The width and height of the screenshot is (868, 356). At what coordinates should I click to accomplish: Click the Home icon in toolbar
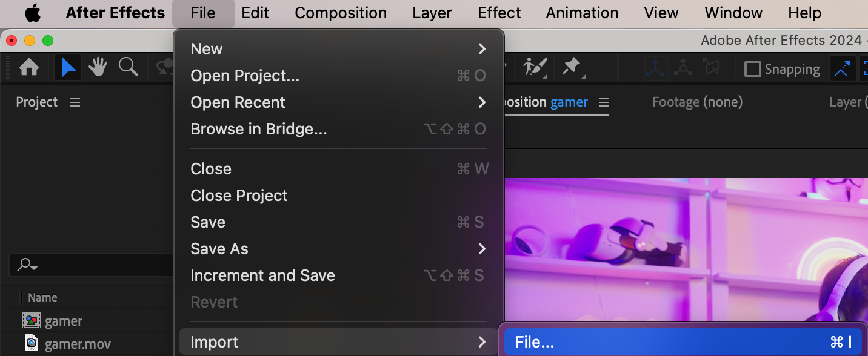pyautogui.click(x=28, y=68)
